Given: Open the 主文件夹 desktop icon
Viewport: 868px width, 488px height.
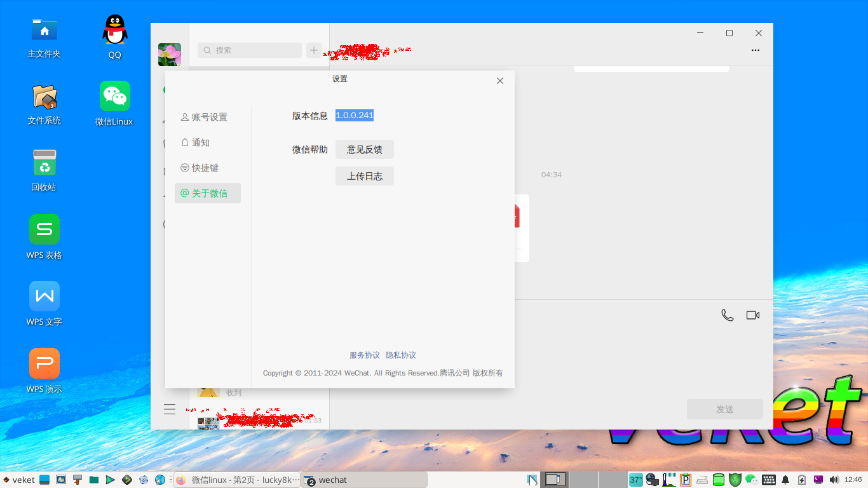Looking at the screenshot, I should [x=44, y=37].
